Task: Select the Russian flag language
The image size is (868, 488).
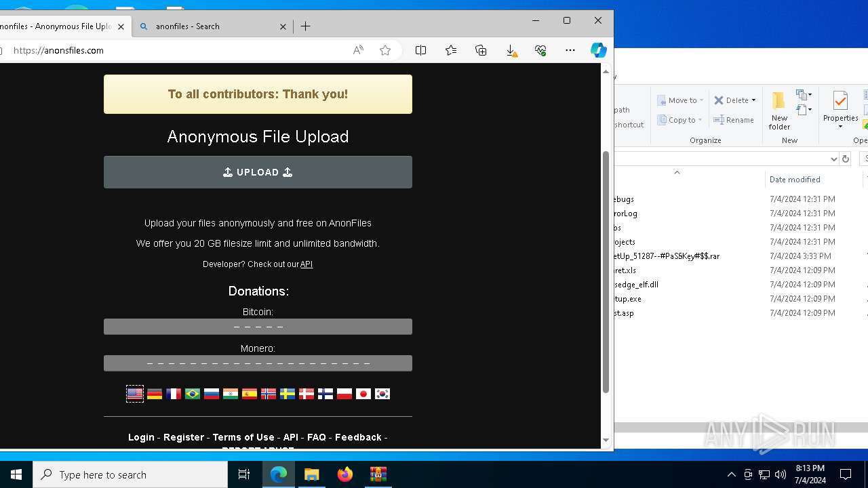Action: point(212,394)
